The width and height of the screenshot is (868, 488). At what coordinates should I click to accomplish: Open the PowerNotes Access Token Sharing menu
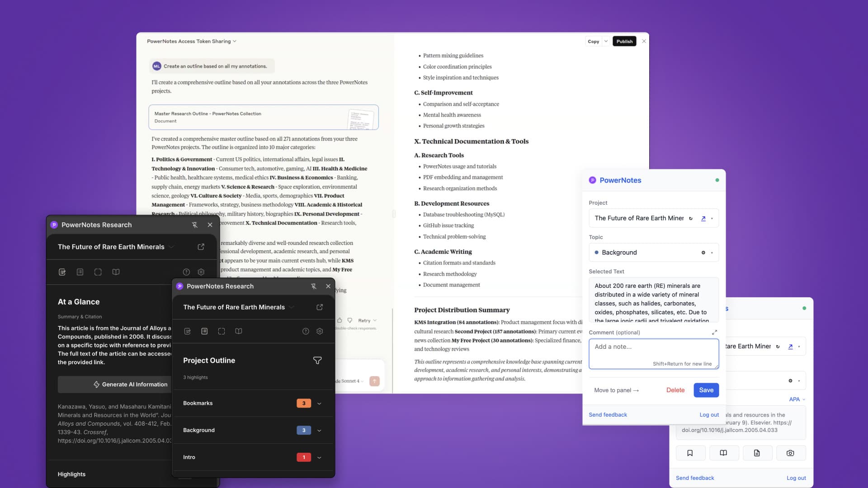pos(192,41)
